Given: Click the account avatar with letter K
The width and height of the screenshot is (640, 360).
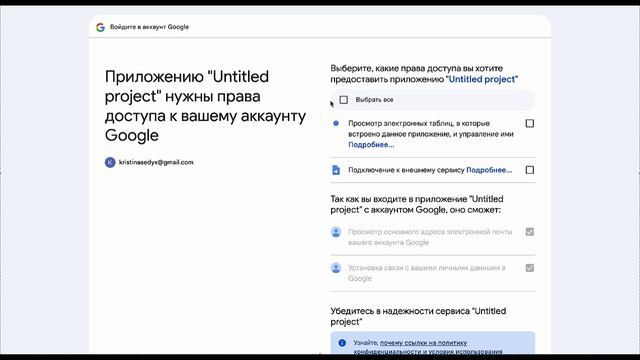Looking at the screenshot, I should [x=110, y=162].
